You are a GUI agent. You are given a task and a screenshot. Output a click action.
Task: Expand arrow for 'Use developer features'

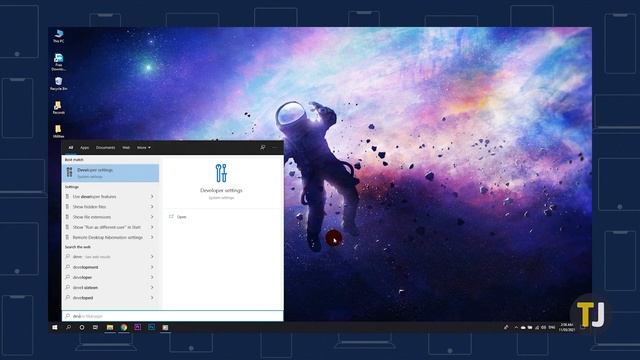(152, 196)
